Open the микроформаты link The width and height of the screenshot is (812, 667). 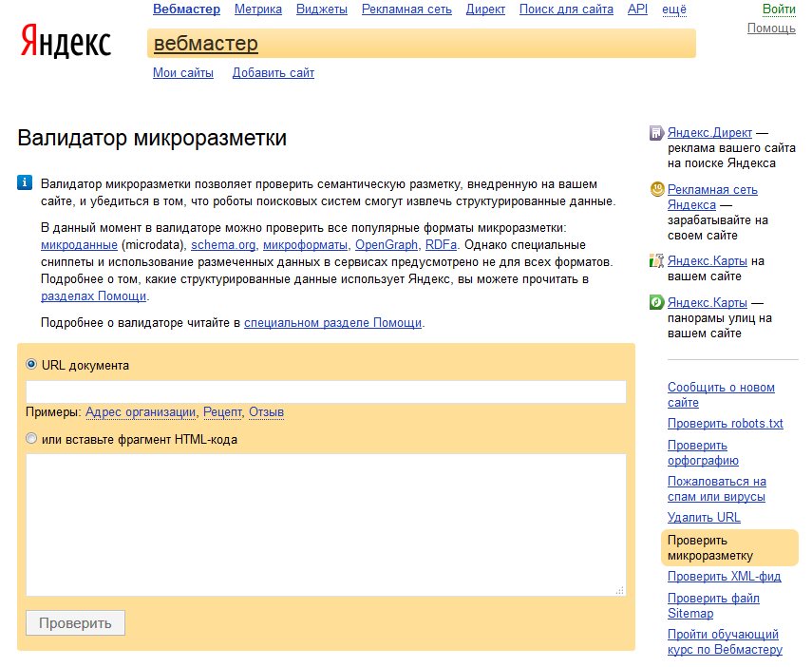click(305, 244)
